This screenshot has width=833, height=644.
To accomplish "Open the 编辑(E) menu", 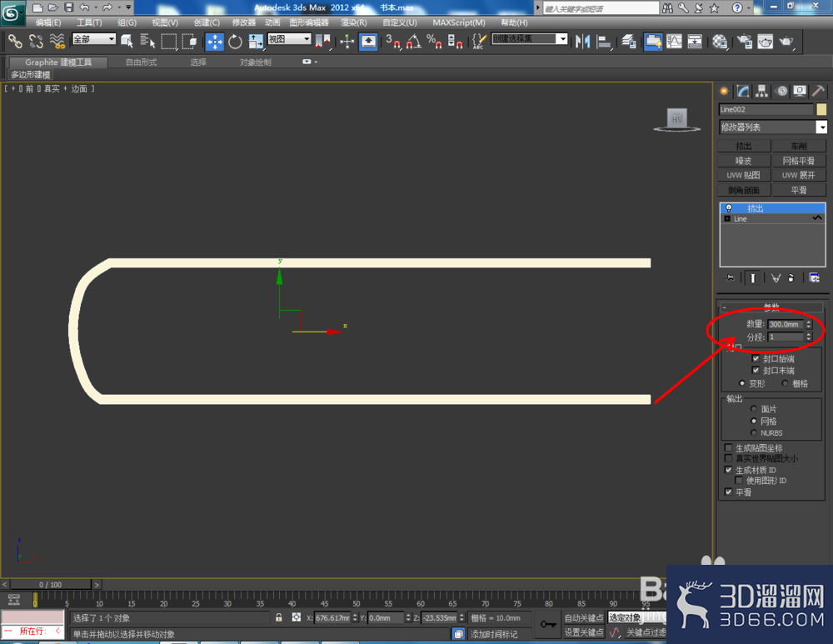I will click(48, 22).
